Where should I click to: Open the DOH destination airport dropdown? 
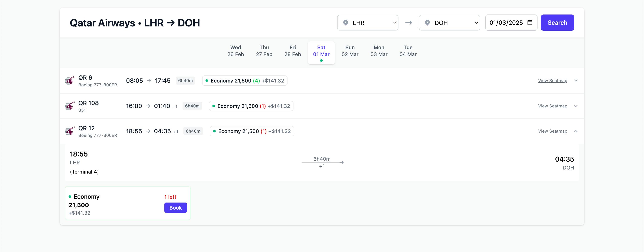click(449, 23)
